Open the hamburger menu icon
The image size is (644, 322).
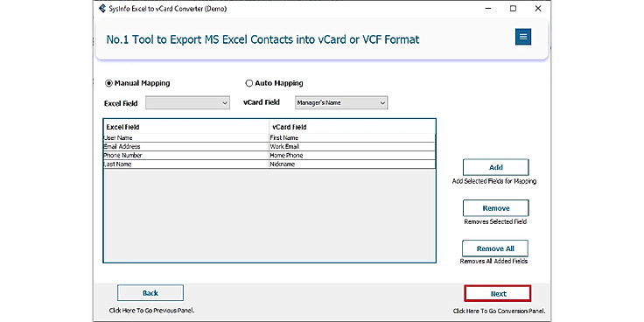pos(523,37)
